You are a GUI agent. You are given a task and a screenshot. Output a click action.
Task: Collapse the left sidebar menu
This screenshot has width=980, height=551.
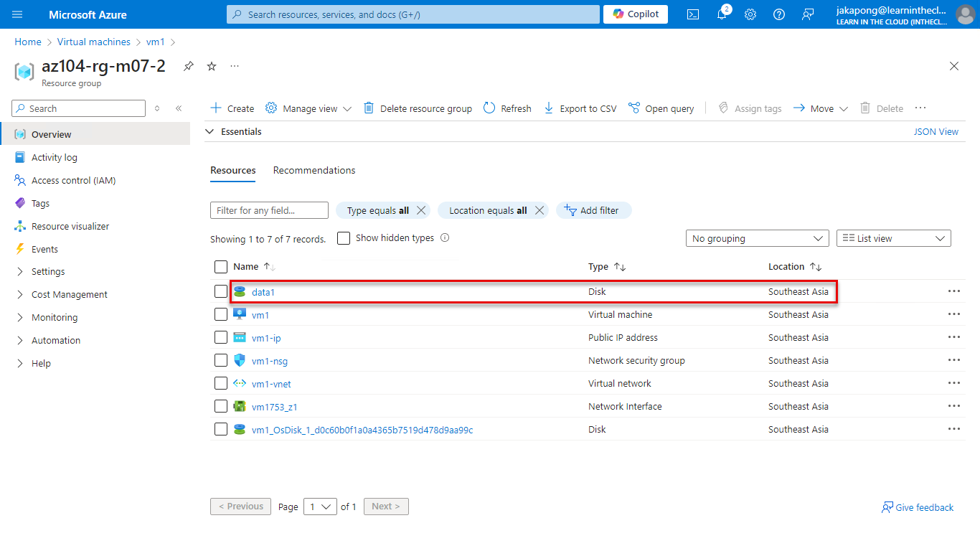click(x=179, y=108)
